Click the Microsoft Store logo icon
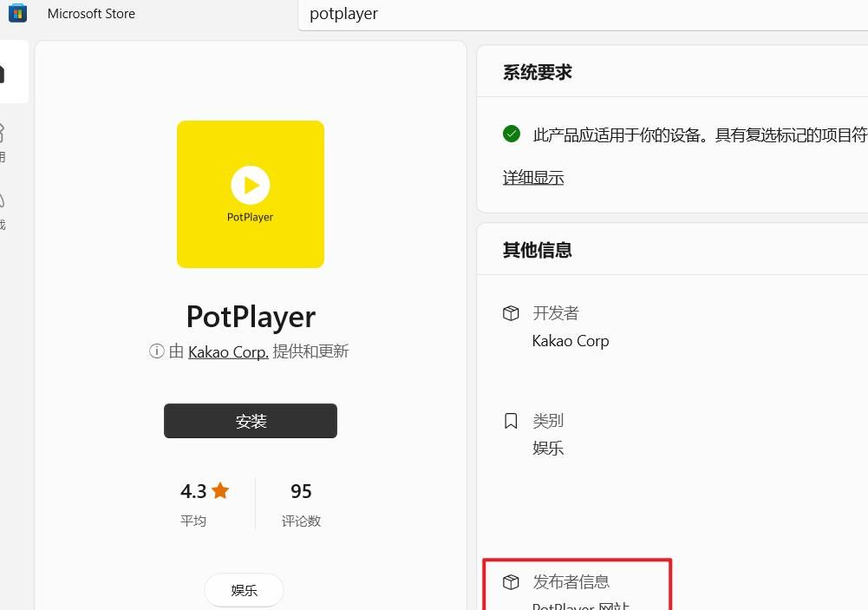This screenshot has height=610, width=868. point(17,13)
